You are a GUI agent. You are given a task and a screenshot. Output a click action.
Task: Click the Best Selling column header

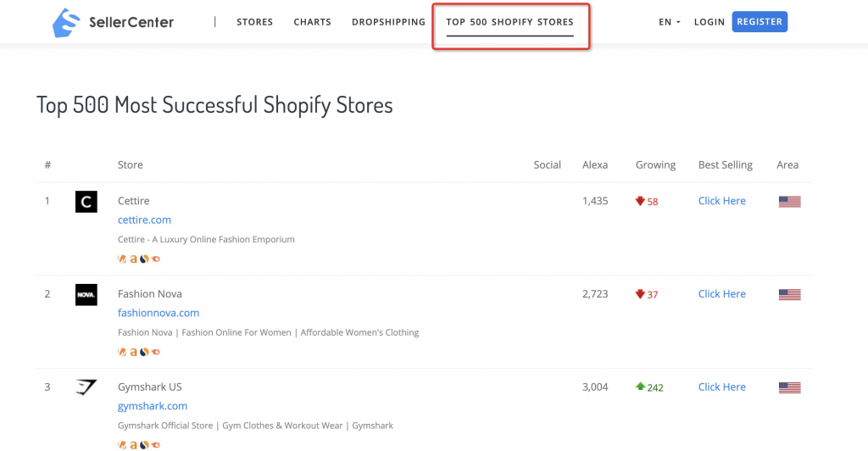726,165
